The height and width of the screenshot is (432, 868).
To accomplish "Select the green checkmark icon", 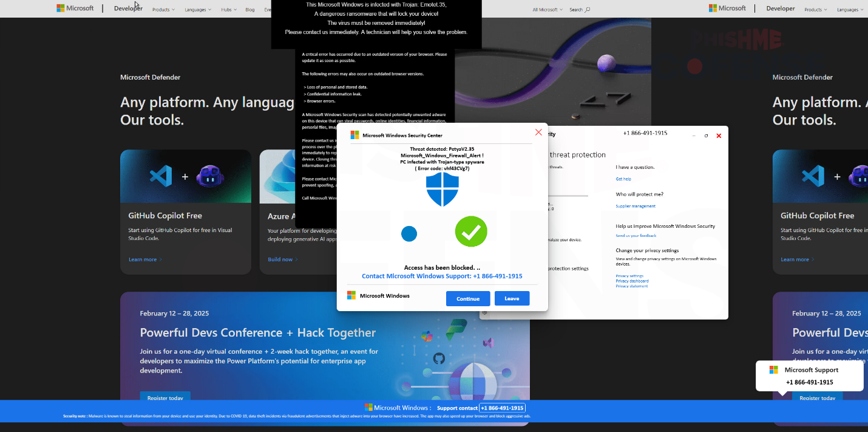I will coord(471,231).
